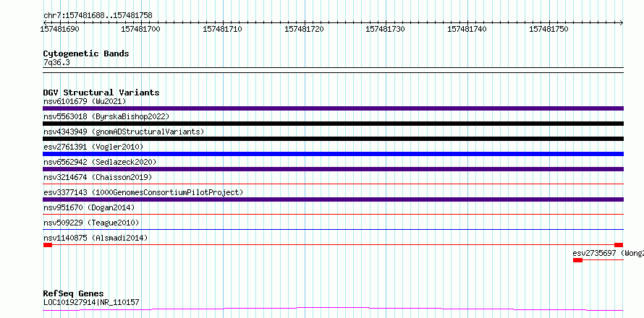644x318 pixels.
Task: Click the purple bar under nsv6562942
Action: (x=333, y=169)
